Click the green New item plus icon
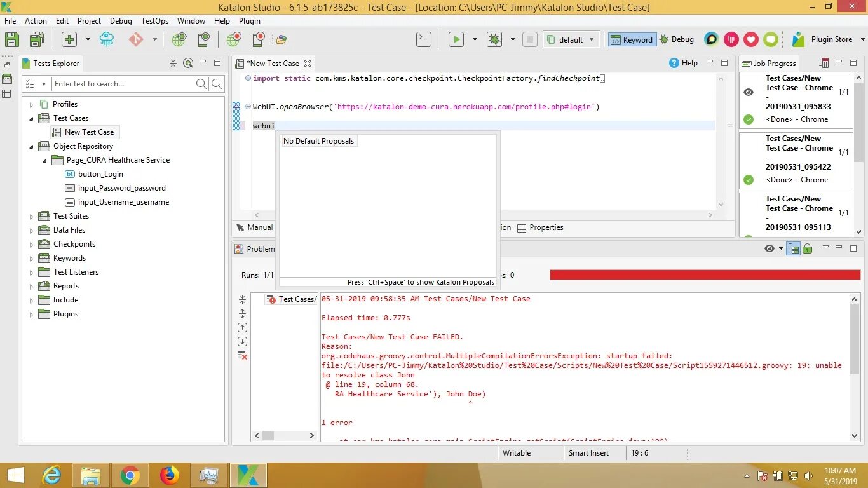 [x=69, y=39]
